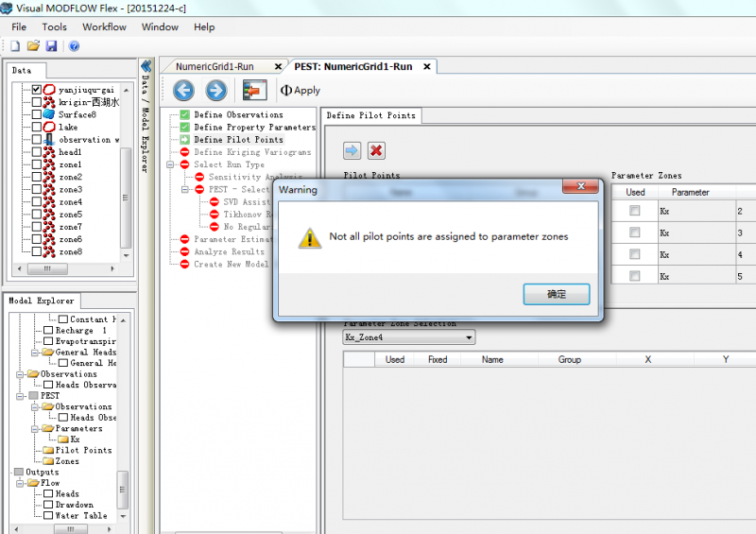756x534 pixels.
Task: Check the Used checkbox for Kx row 5
Action: 634,276
